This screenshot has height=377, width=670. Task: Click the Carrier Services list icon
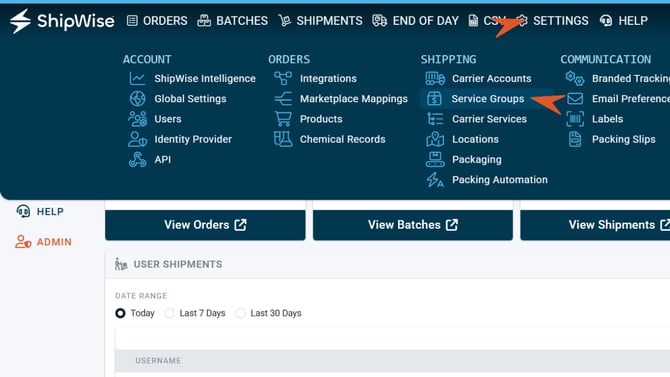click(x=435, y=119)
